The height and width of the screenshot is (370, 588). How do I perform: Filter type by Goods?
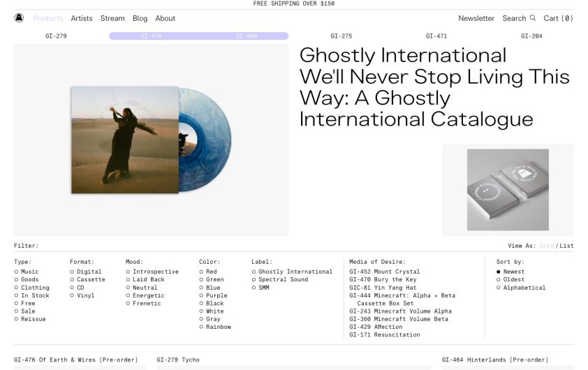click(27, 279)
